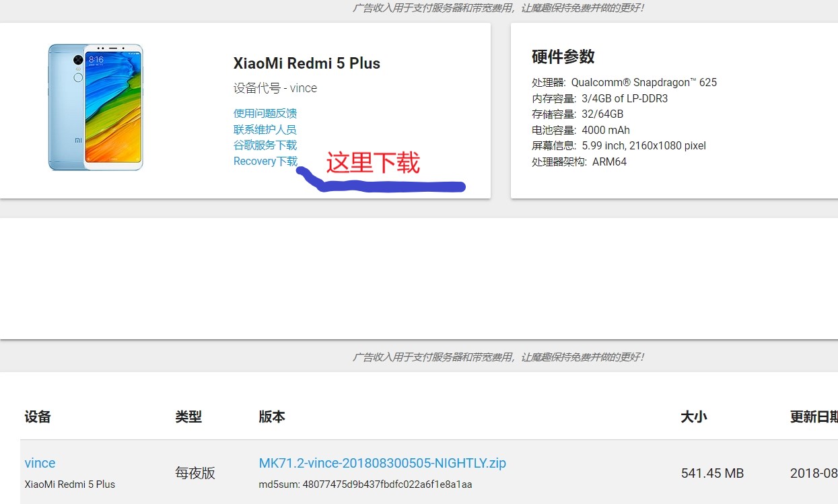Click the 版本 column header
This screenshot has height=504, width=838.
point(272,417)
